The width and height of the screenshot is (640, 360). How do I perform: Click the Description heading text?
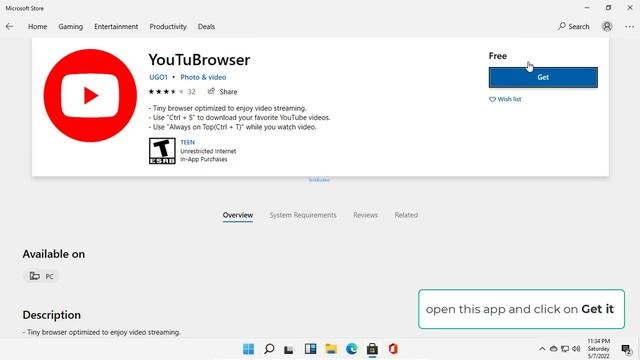pos(51,315)
